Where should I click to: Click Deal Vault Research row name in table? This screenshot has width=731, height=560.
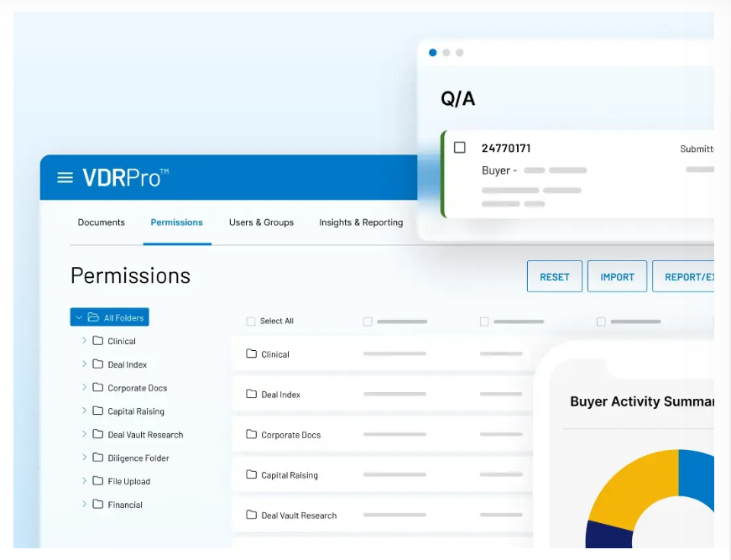(x=299, y=516)
